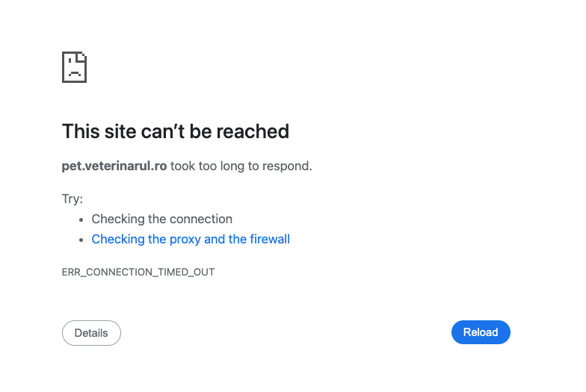The height and width of the screenshot is (392, 586).
Task: Click the bullet before the proxy link
Action: point(81,240)
